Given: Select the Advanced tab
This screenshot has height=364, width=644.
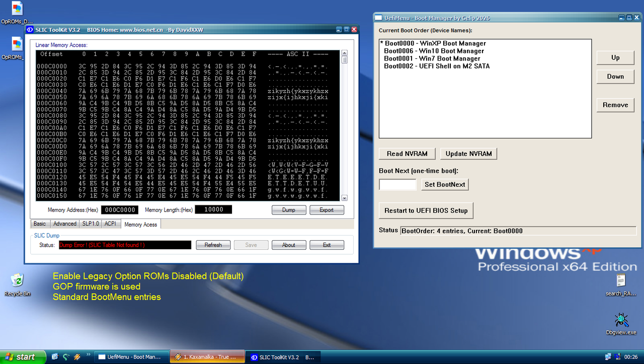Looking at the screenshot, I should (x=65, y=224).
